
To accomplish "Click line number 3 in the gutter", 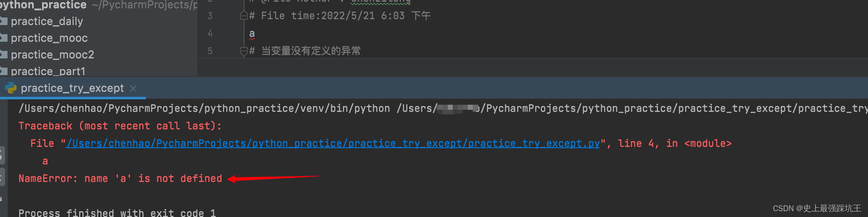I will pos(210,16).
